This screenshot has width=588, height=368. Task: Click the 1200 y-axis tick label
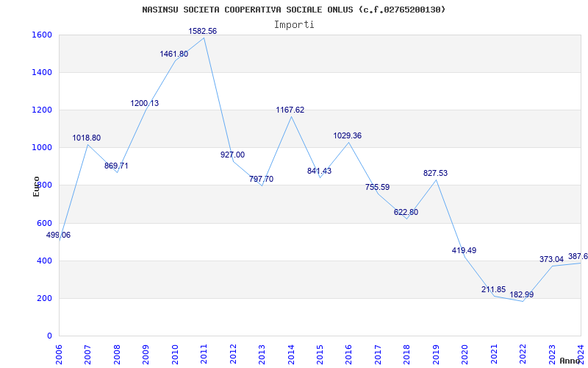click(43, 110)
